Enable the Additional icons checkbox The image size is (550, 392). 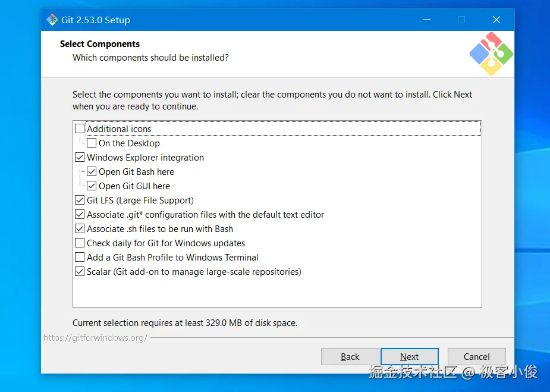(80, 128)
